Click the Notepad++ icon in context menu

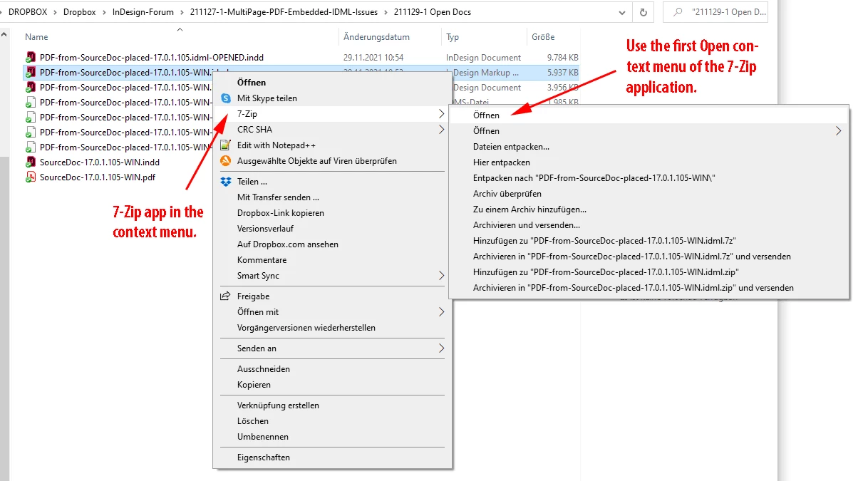pos(226,145)
